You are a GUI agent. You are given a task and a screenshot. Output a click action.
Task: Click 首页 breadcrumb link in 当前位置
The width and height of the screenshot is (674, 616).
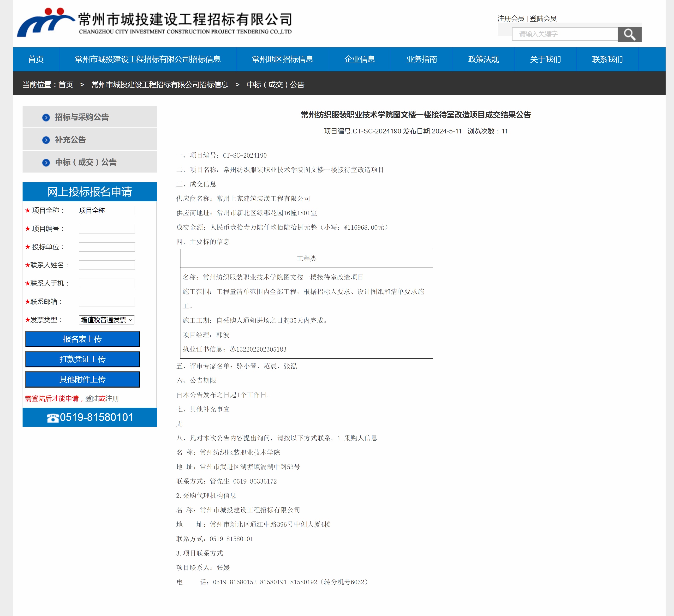click(x=66, y=85)
